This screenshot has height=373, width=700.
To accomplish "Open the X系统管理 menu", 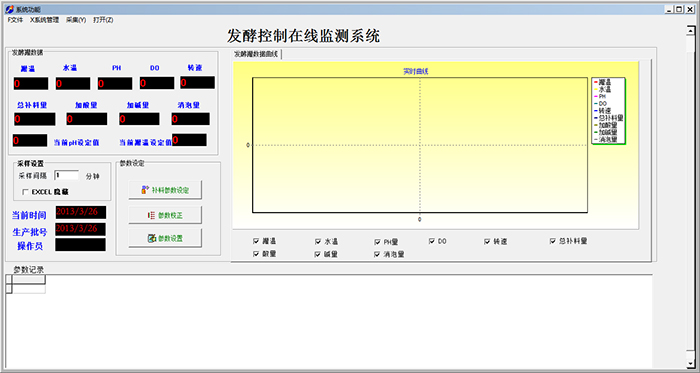I will [44, 20].
